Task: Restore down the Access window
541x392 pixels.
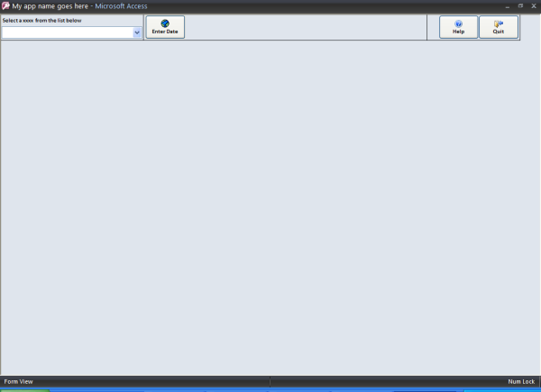Action: pos(520,6)
